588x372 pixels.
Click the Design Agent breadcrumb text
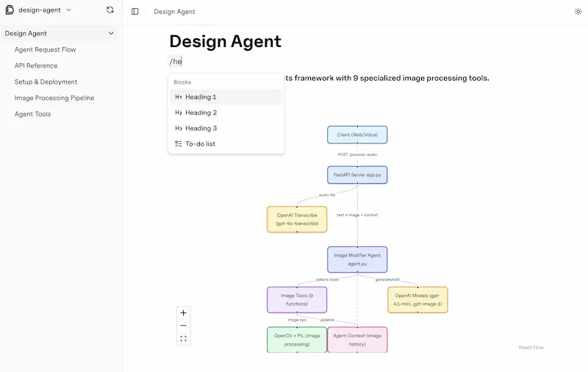coord(174,12)
